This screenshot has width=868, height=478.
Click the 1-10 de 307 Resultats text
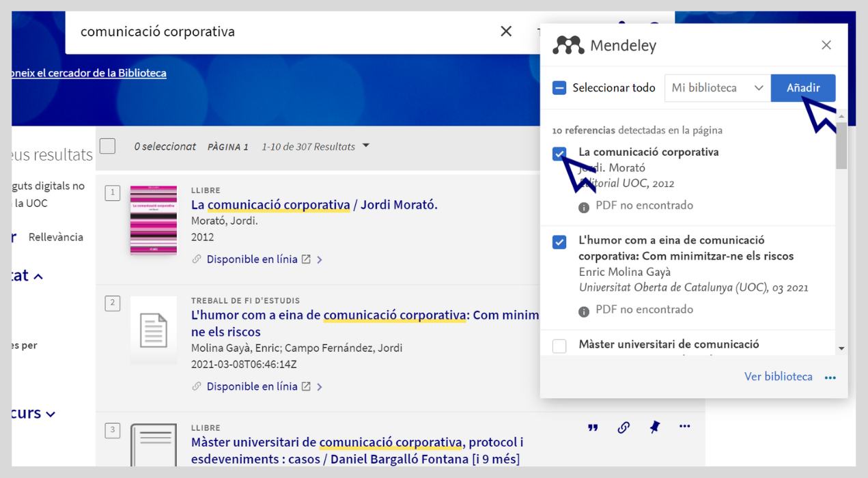tap(309, 147)
